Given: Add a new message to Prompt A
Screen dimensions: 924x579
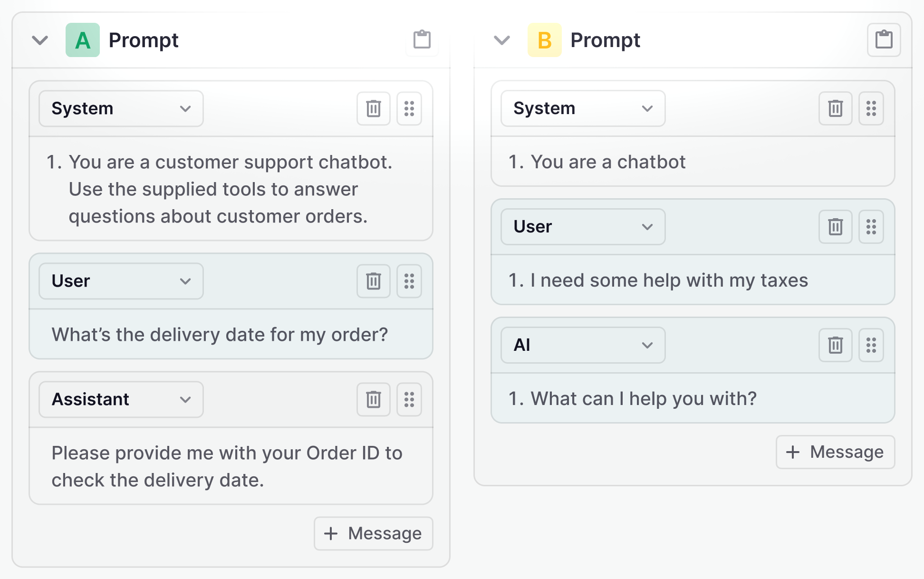Looking at the screenshot, I should [x=374, y=533].
